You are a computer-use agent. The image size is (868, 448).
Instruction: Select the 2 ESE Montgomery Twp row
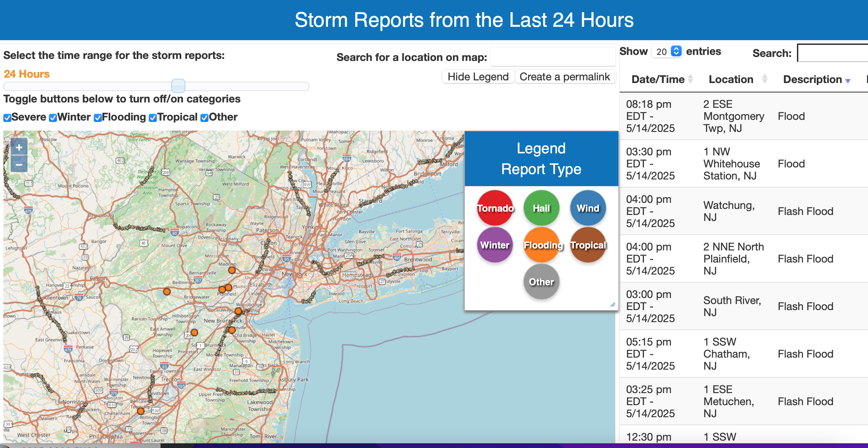(x=744, y=116)
